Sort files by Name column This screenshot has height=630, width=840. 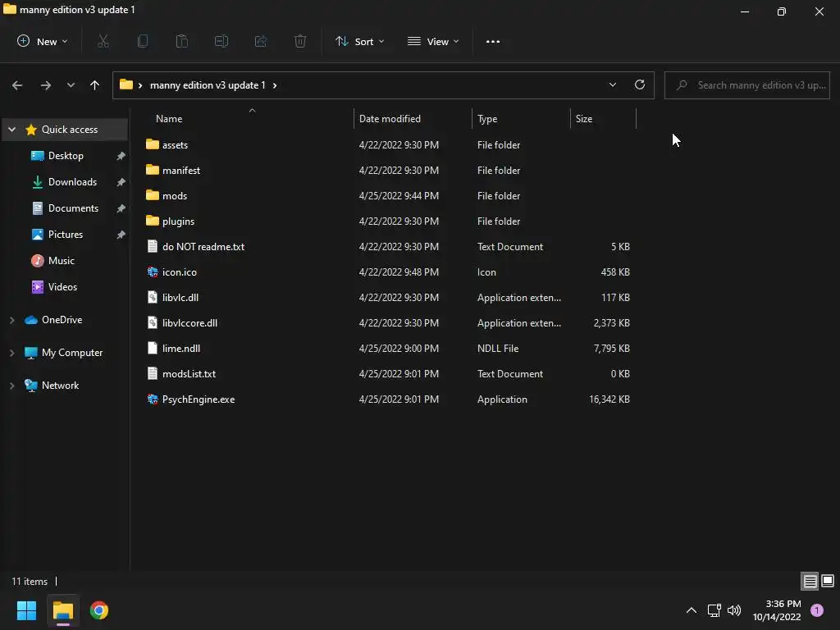169,119
